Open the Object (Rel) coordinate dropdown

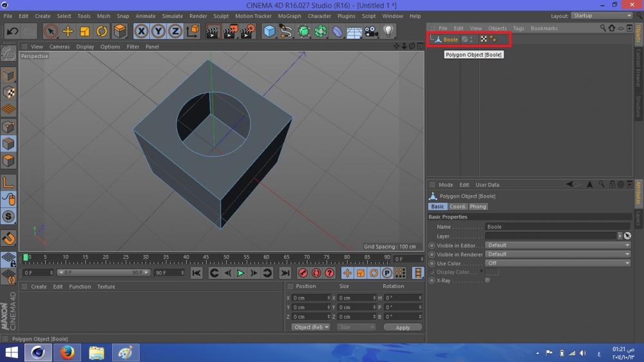(310, 327)
